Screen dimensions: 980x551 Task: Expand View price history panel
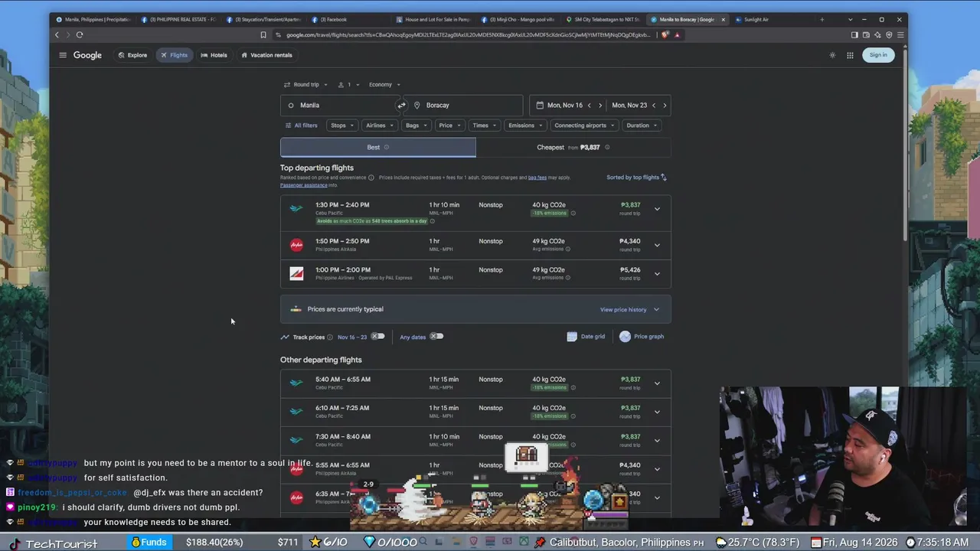(629, 309)
